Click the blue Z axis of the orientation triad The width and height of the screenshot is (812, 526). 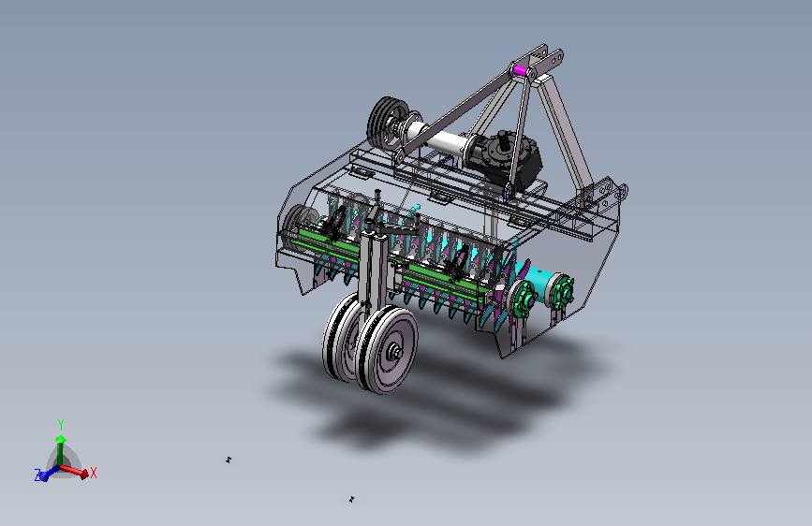pos(50,474)
